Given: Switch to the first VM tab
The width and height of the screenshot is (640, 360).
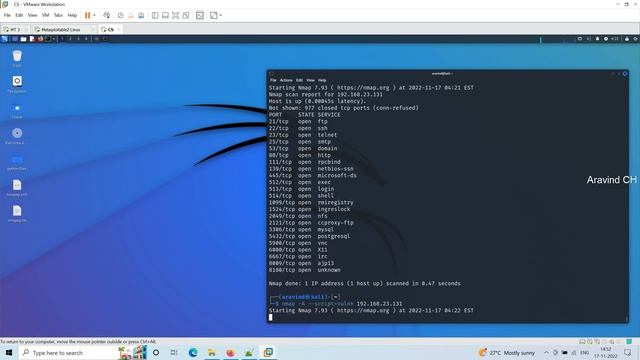Looking at the screenshot, I should click(15, 29).
